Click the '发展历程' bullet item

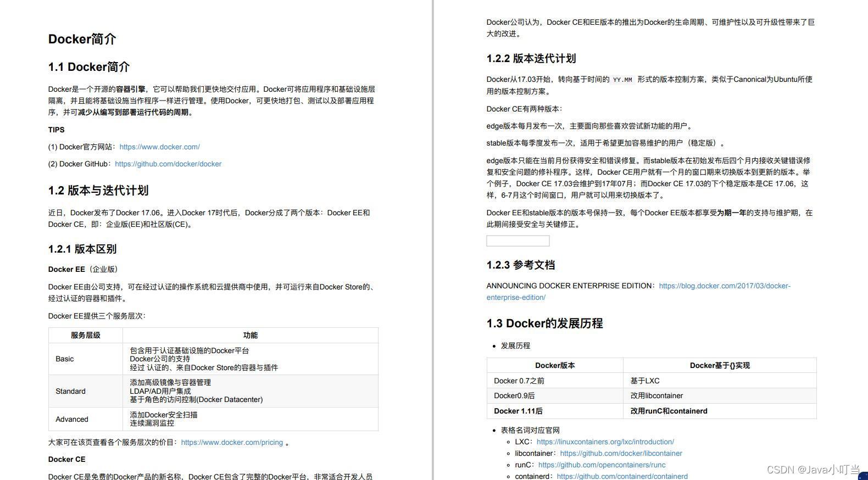click(x=515, y=345)
